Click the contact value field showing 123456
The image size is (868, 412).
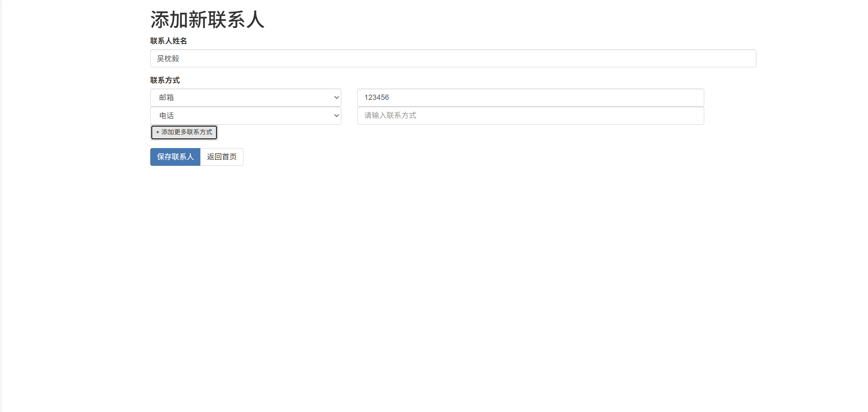click(x=530, y=97)
